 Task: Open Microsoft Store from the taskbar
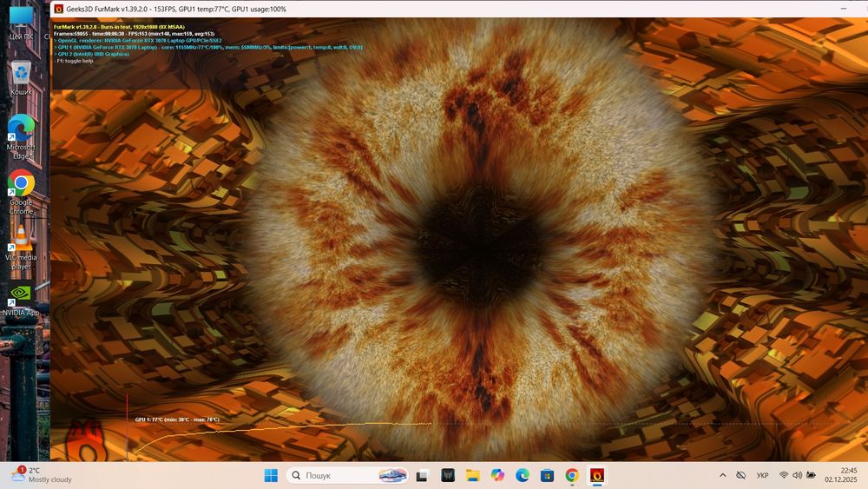pos(547,475)
